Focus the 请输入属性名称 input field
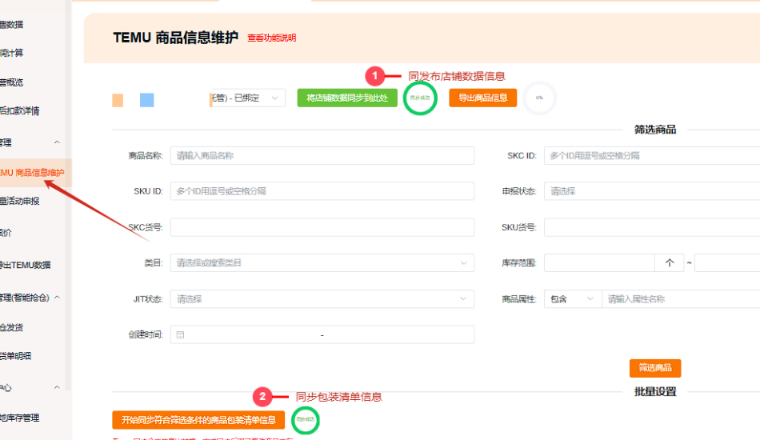Screen dimensions: 760x440 pos(681,299)
